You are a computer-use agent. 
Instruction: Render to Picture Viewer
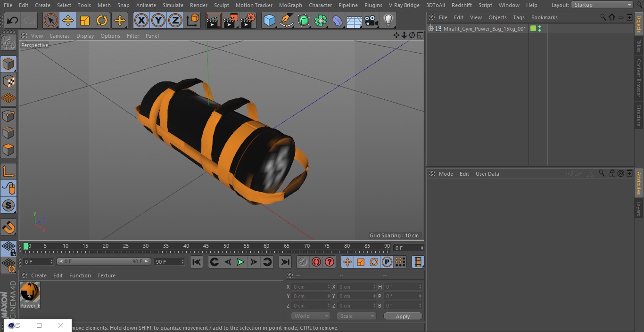pos(231,21)
